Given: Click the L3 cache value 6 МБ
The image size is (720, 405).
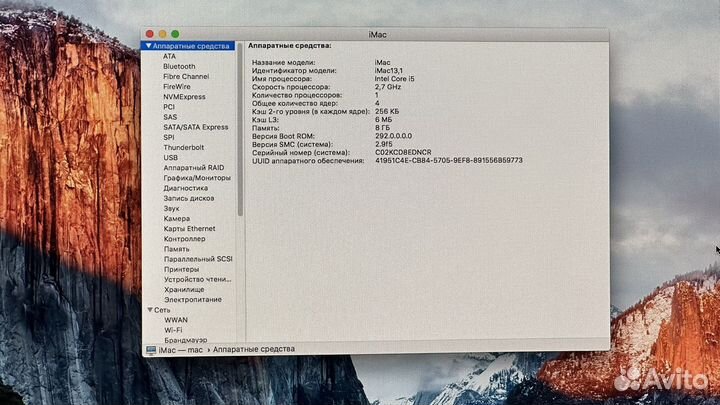Looking at the screenshot, I should coord(383,119).
